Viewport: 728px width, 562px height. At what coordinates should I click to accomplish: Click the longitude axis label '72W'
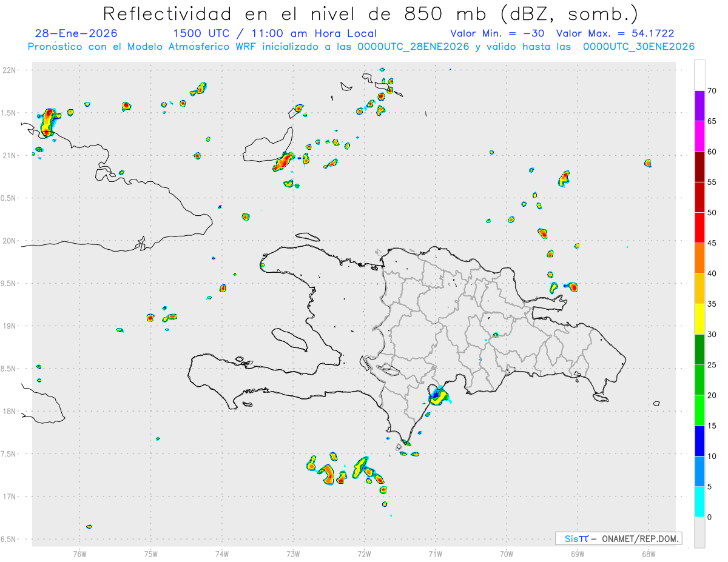click(364, 553)
